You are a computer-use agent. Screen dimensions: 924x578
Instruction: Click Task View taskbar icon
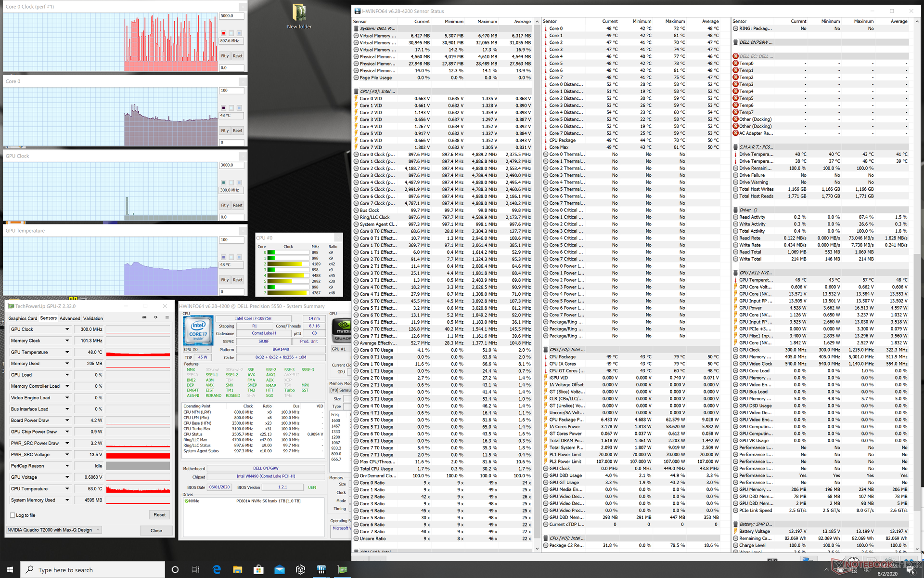click(195, 570)
